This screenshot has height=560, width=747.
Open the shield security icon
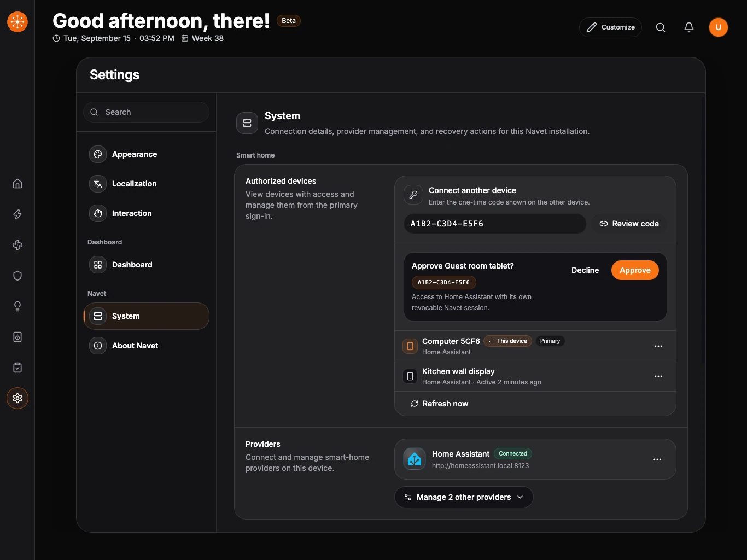click(17, 276)
